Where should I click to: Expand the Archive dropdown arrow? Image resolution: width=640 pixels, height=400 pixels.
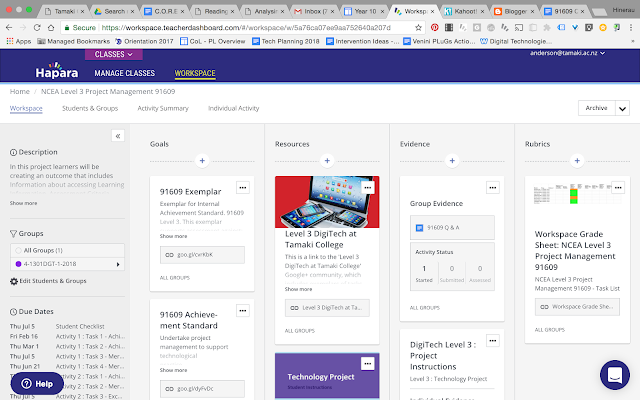(622, 108)
